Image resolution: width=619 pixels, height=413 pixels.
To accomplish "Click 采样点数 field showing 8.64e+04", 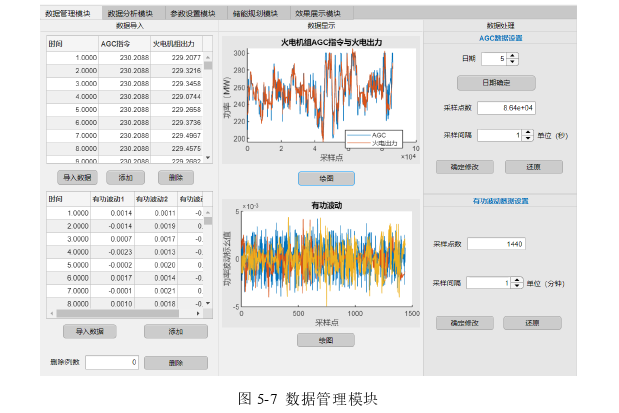I will 506,108.
